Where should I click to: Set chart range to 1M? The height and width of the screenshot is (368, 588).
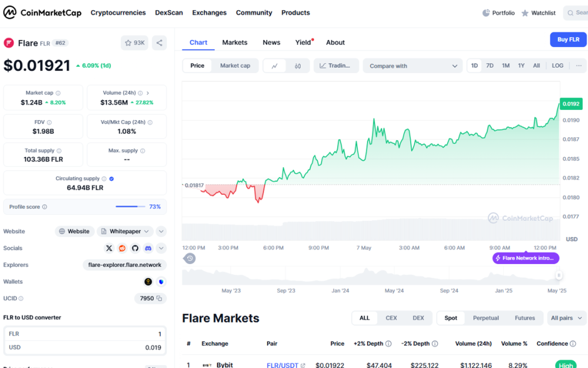click(506, 66)
